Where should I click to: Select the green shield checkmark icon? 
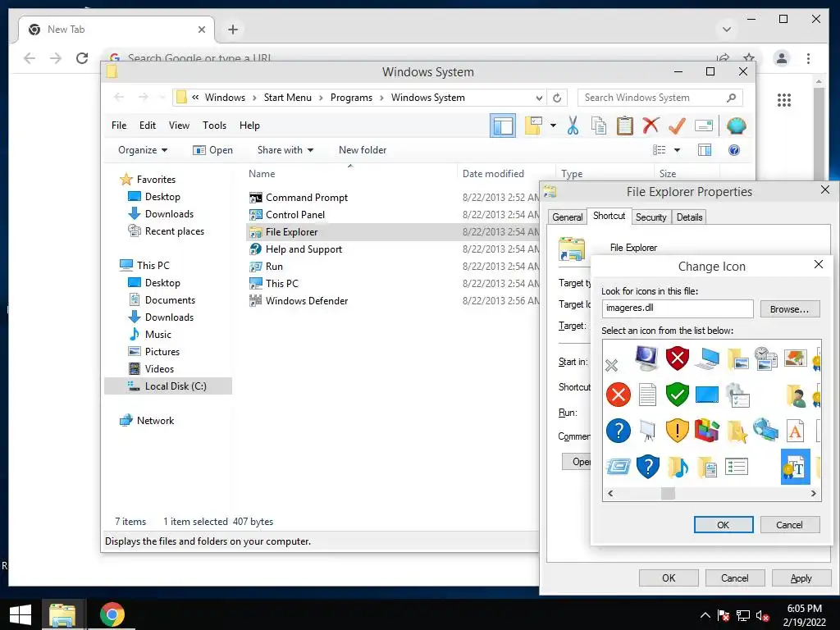677,395
